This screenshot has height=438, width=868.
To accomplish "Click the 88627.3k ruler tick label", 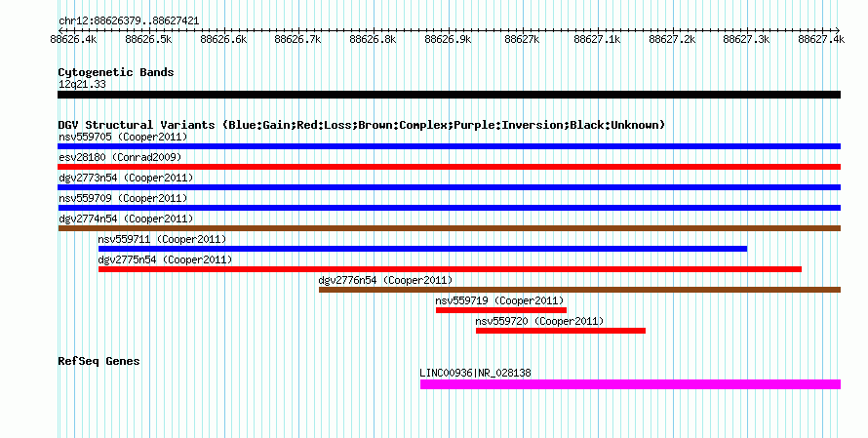I will [746, 40].
